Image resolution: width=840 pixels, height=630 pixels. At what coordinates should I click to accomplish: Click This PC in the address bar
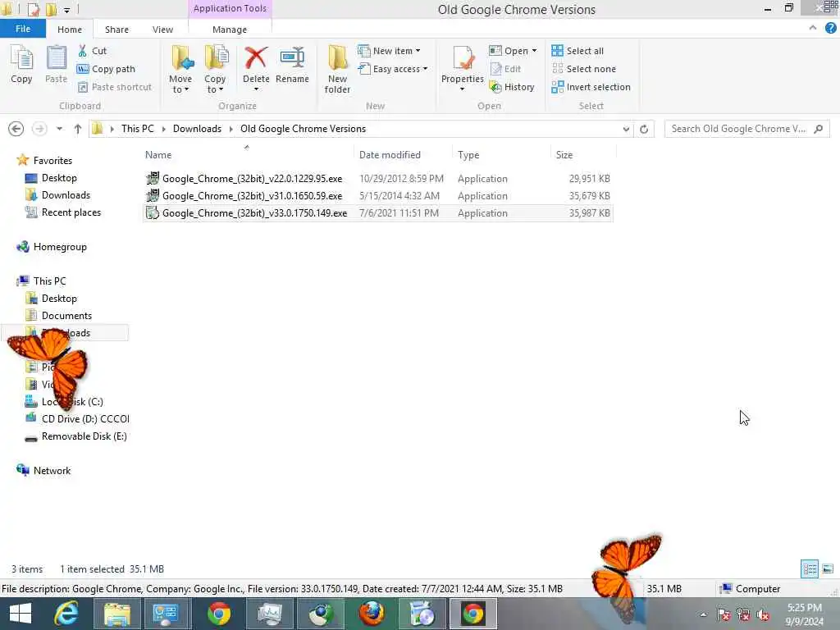(137, 129)
